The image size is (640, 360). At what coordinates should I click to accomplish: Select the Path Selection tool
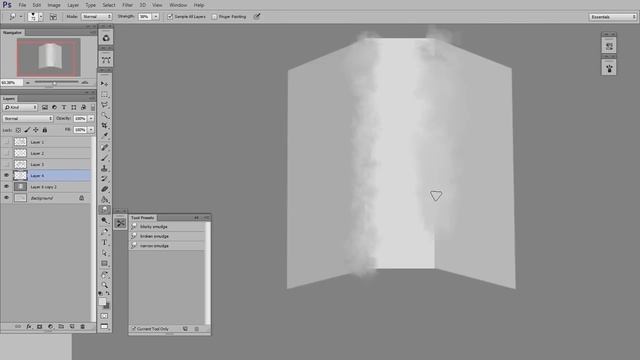coord(104,253)
